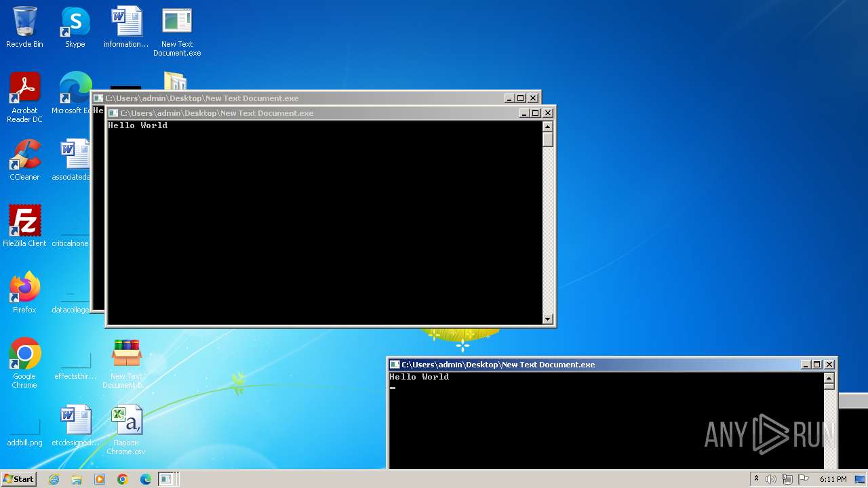
Task: Select the folder icon behind console windows
Action: tap(176, 81)
